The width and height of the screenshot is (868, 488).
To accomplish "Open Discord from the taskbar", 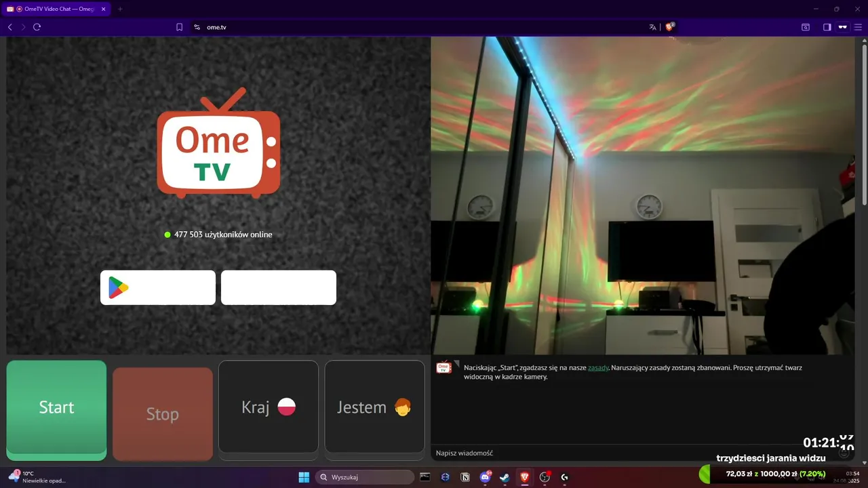I will pos(486,477).
